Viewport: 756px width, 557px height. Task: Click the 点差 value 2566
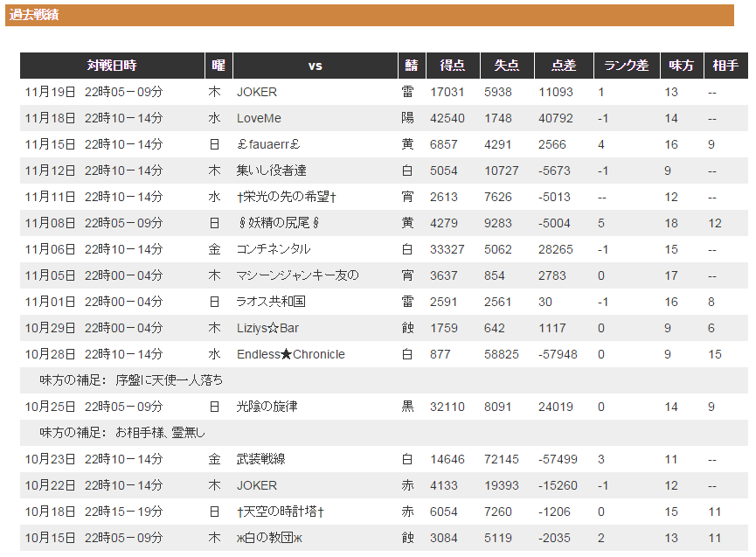[x=552, y=144]
